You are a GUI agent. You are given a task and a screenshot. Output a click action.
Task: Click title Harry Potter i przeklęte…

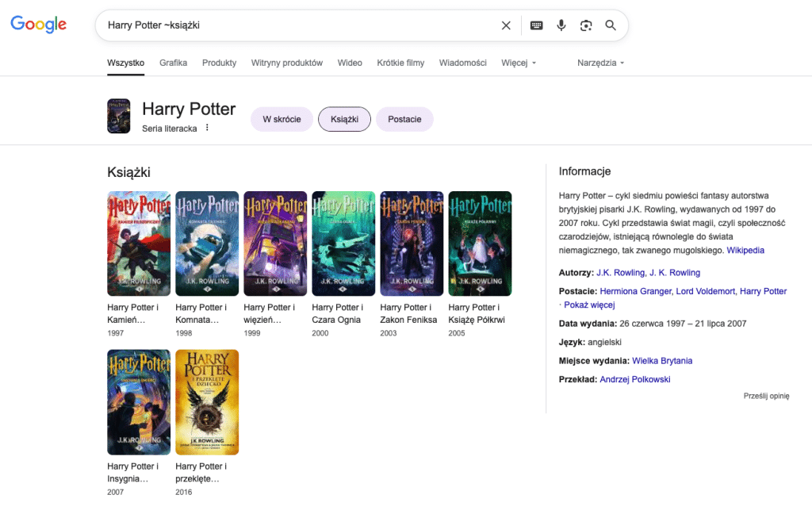pyautogui.click(x=201, y=473)
